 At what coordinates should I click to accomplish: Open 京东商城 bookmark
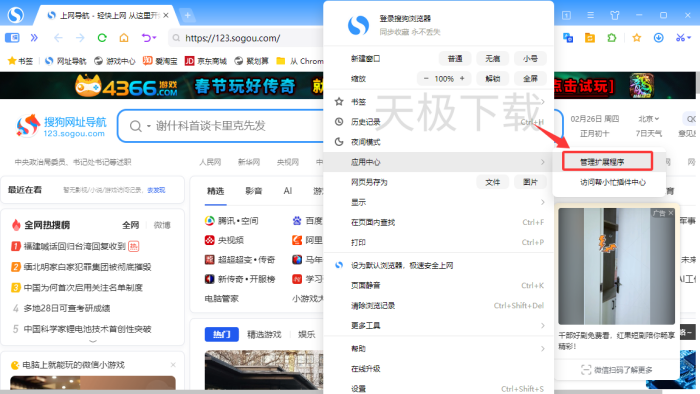tap(206, 61)
